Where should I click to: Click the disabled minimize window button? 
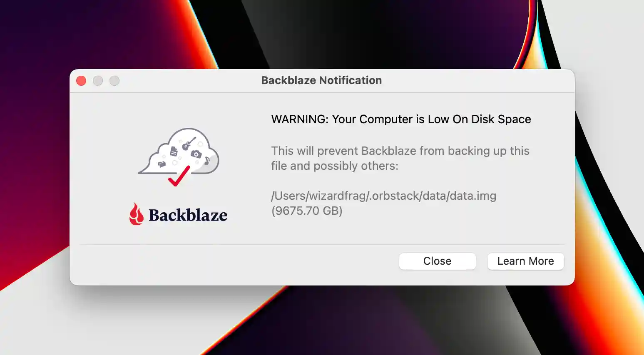pyautogui.click(x=98, y=81)
